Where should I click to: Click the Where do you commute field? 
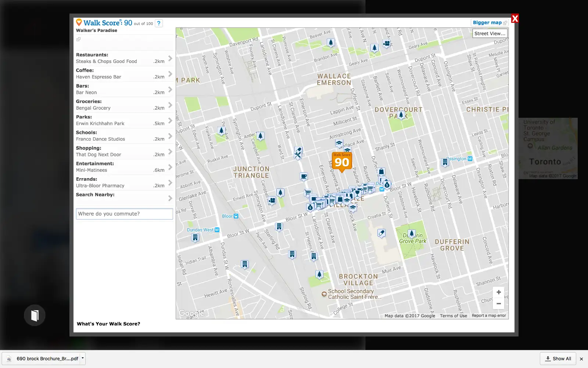(124, 214)
